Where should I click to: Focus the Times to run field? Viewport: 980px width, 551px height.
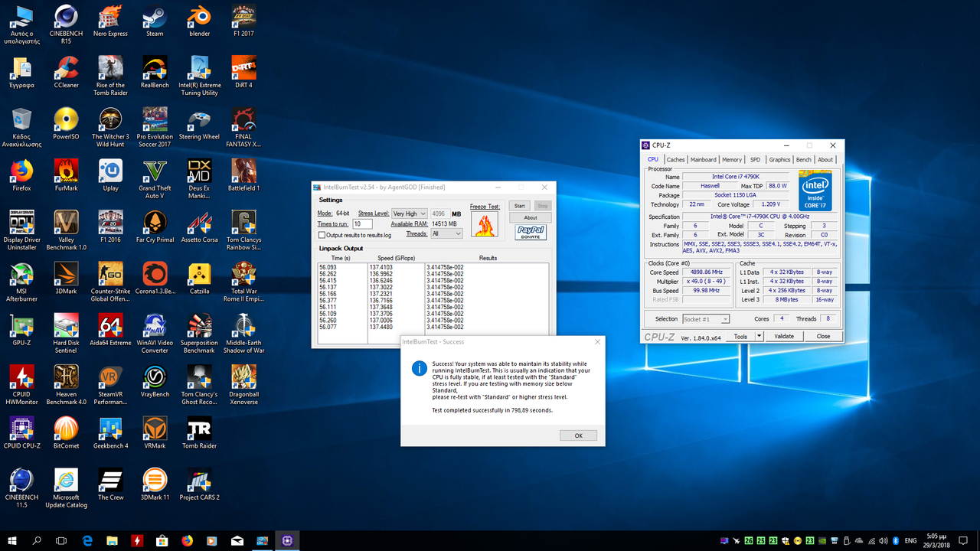(x=362, y=224)
